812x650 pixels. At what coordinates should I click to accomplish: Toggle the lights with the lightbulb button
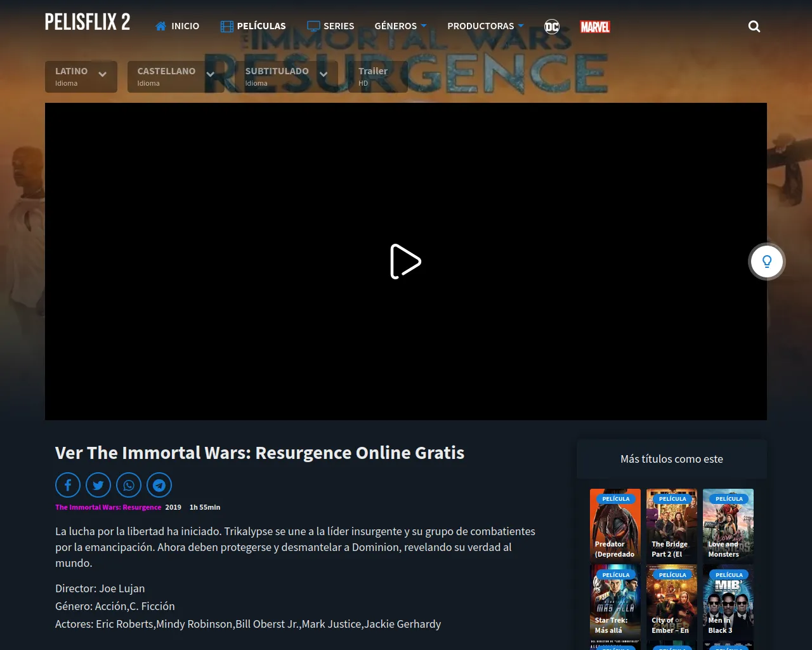(x=767, y=262)
